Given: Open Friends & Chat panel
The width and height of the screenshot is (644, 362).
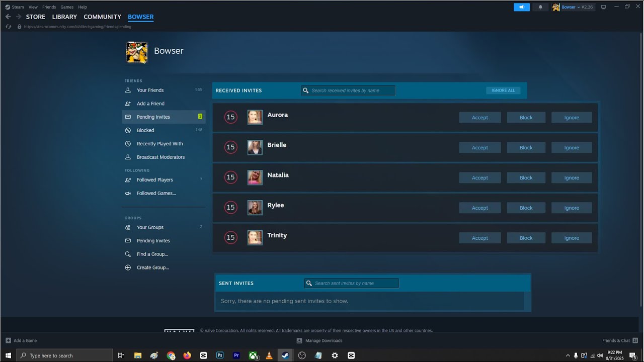Looking at the screenshot, I should (x=620, y=340).
